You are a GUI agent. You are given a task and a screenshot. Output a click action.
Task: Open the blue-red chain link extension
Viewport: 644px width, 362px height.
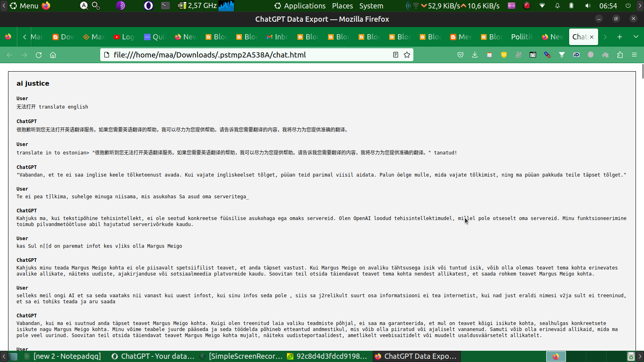(547, 55)
